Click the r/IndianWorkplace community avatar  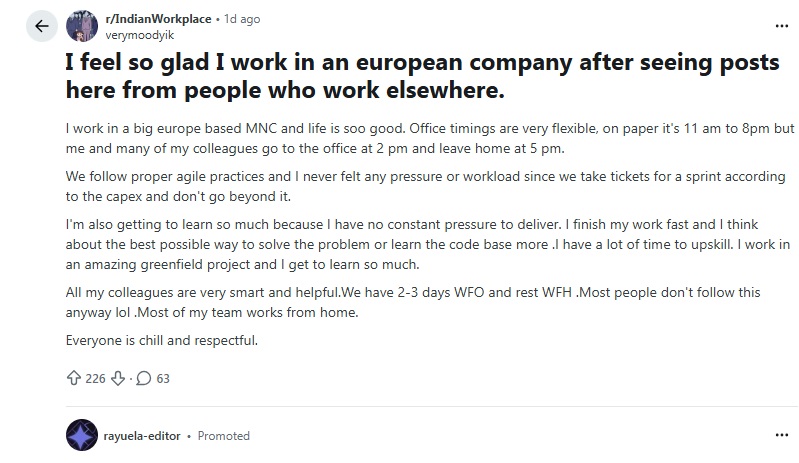[x=80, y=27]
